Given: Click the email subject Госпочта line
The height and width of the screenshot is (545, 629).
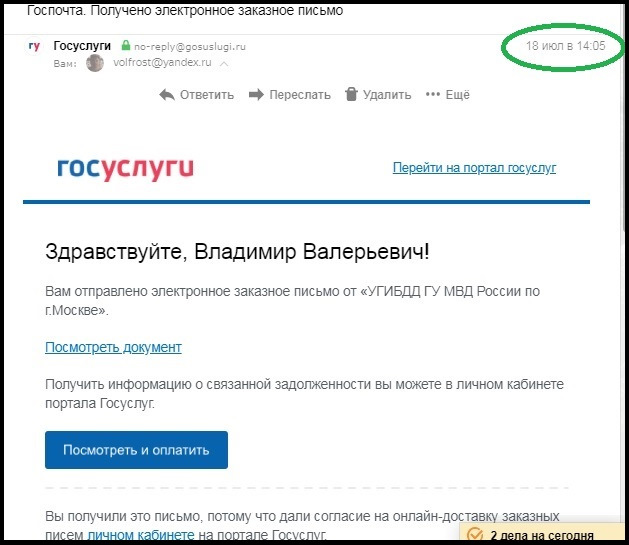Looking at the screenshot, I should [x=185, y=10].
